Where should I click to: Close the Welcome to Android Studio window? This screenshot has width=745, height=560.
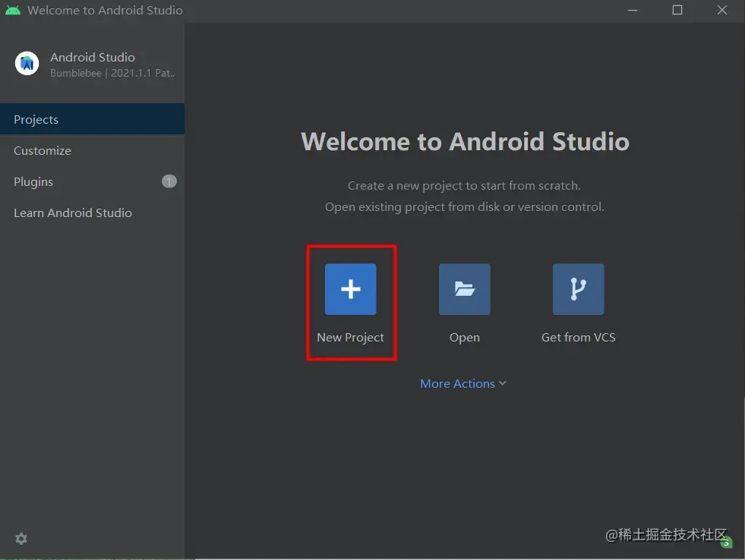click(x=721, y=10)
